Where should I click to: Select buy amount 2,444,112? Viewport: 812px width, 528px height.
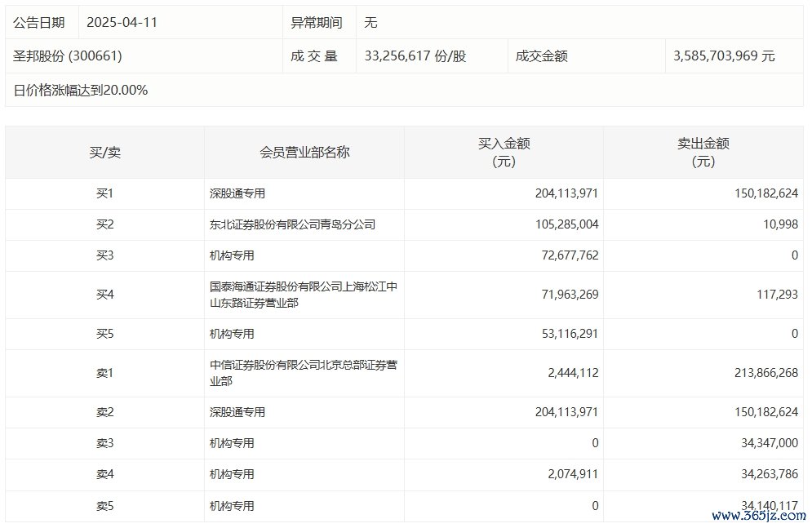573,373
